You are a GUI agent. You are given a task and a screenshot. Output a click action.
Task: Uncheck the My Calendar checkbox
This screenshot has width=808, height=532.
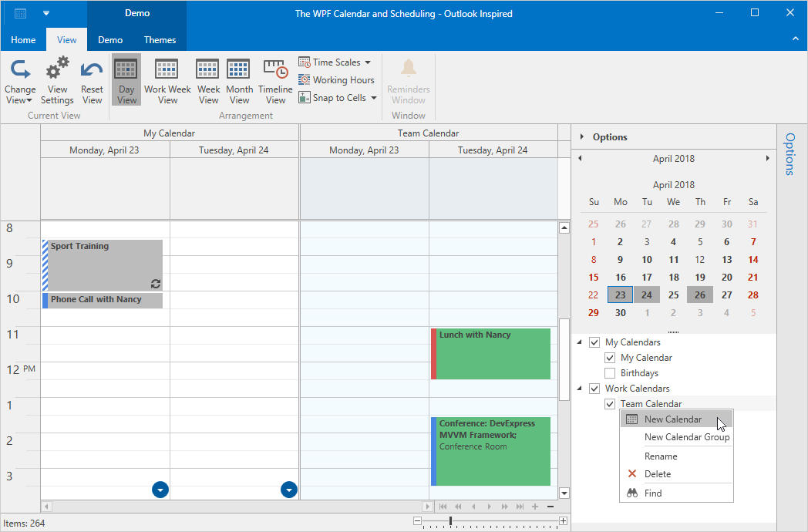[610, 358]
